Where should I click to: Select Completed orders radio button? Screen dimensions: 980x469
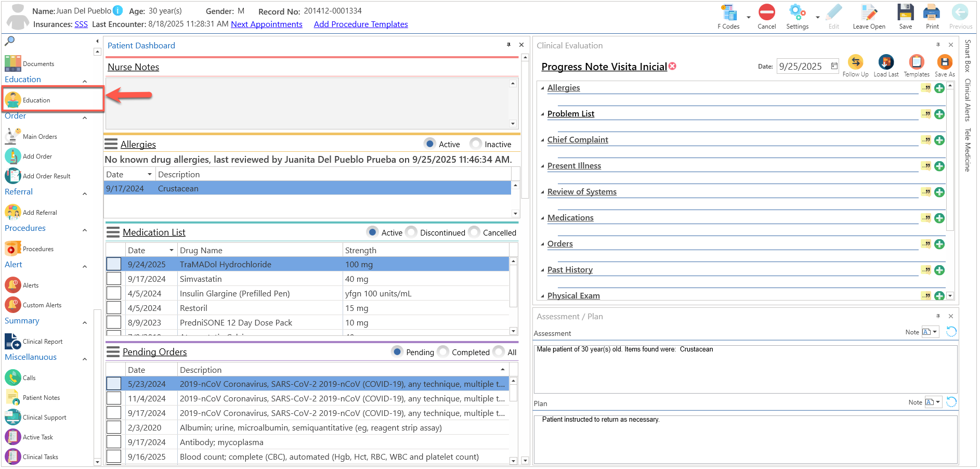(x=443, y=351)
